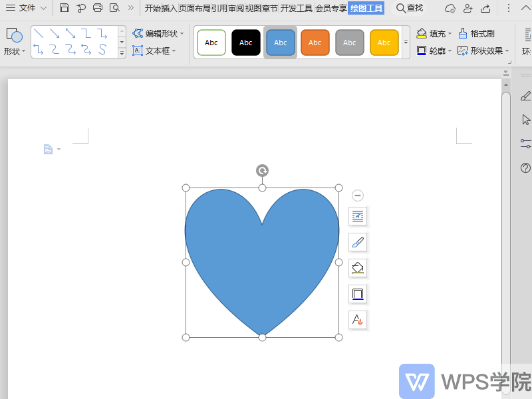Open the 会员专享 tab

[x=331, y=8]
